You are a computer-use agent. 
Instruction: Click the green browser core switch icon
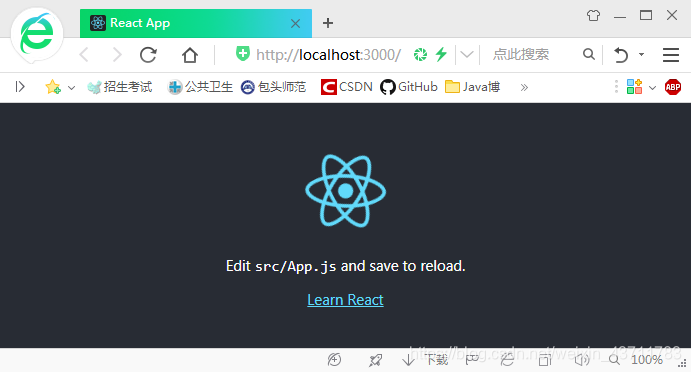pos(420,55)
